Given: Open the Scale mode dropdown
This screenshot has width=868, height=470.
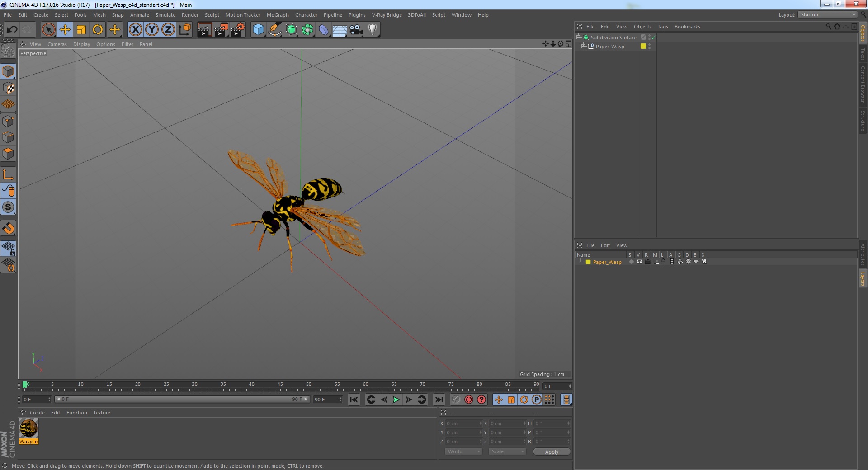Looking at the screenshot, I should click(x=507, y=451).
